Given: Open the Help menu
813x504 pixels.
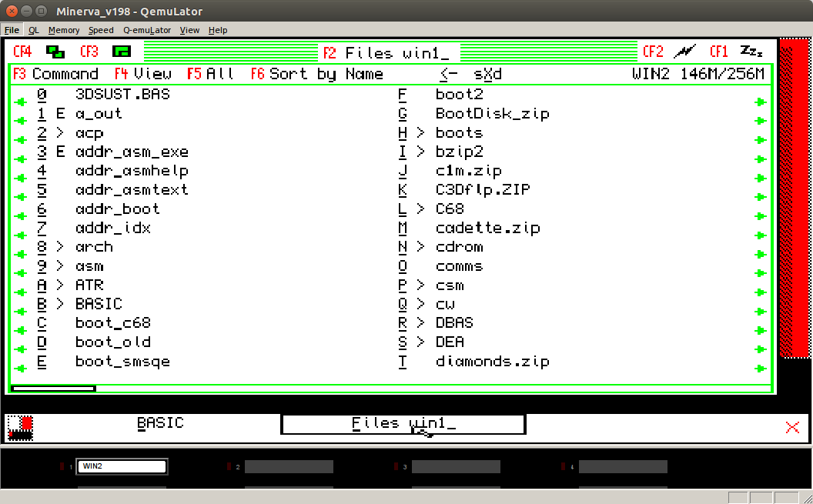Looking at the screenshot, I should pos(218,30).
